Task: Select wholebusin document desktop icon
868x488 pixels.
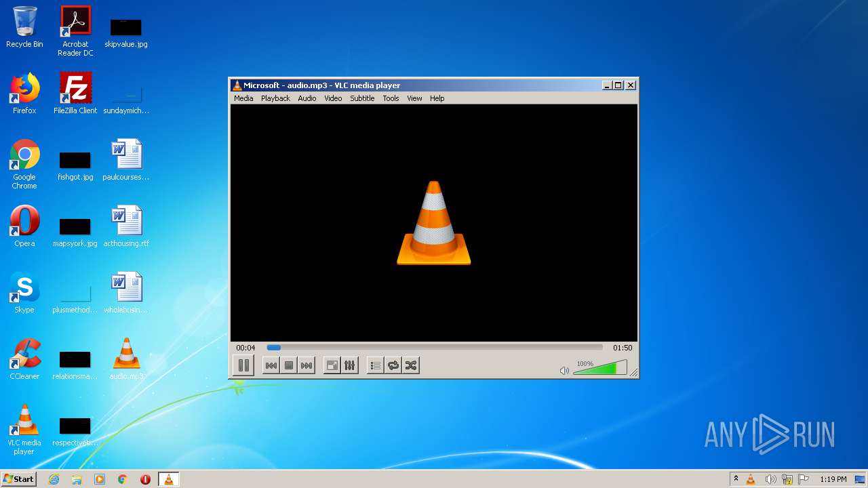Action: coord(126,293)
